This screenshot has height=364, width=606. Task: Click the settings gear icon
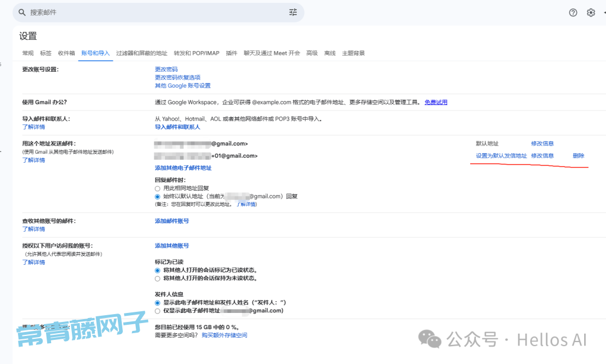(591, 12)
